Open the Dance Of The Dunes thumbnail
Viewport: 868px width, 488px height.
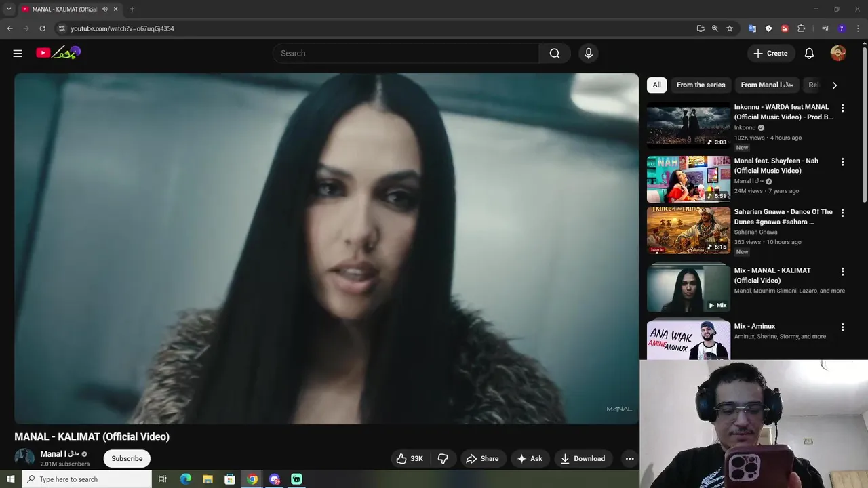(688, 230)
